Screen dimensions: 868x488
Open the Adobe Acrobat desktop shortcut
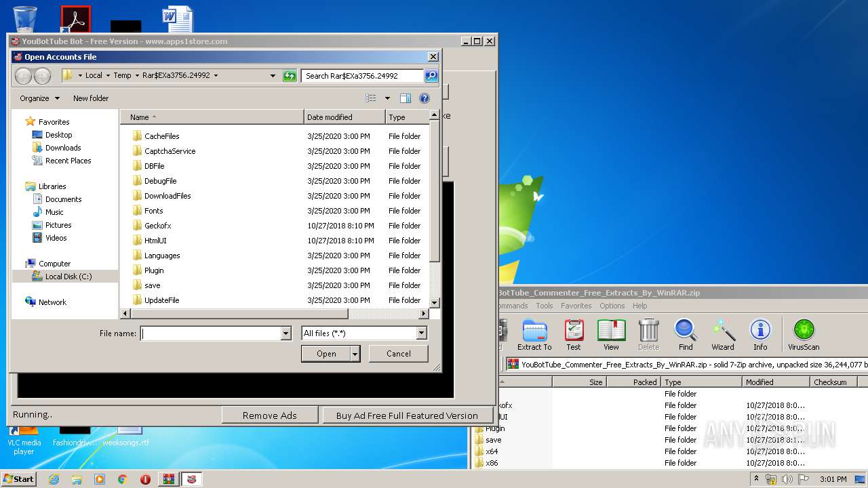tap(75, 19)
